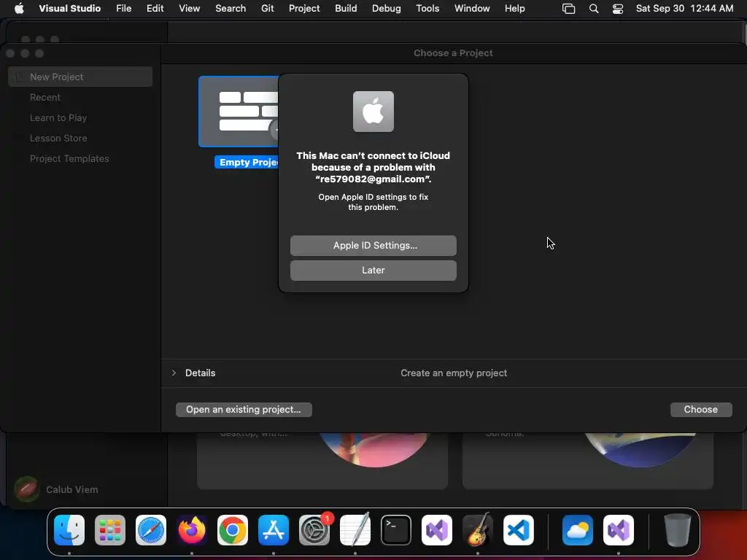Launch Safari from the Dock

point(151,530)
